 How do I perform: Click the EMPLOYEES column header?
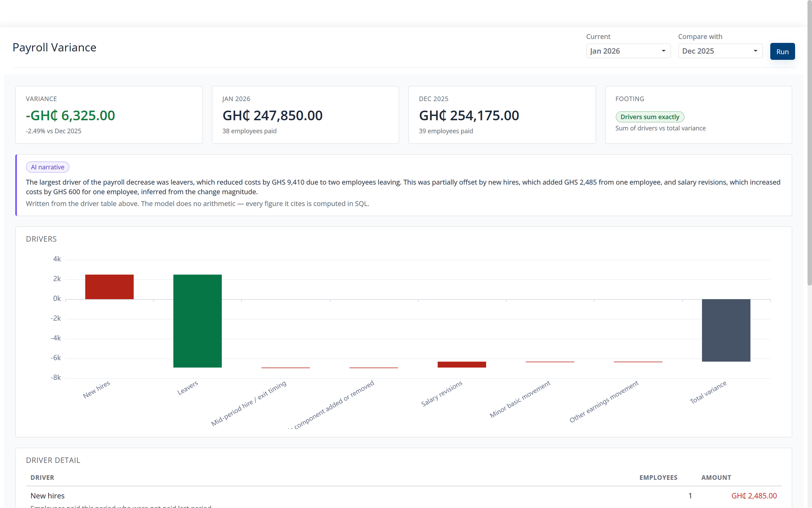click(658, 478)
